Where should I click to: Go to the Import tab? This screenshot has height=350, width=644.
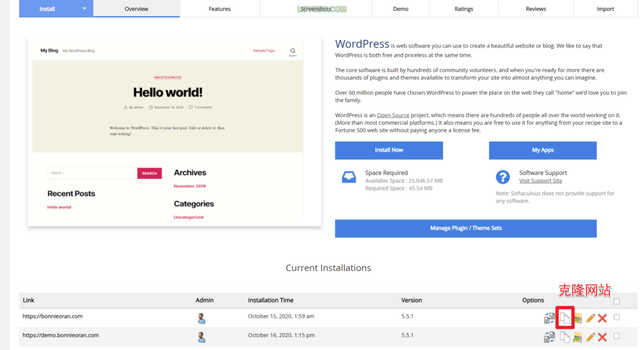[605, 8]
